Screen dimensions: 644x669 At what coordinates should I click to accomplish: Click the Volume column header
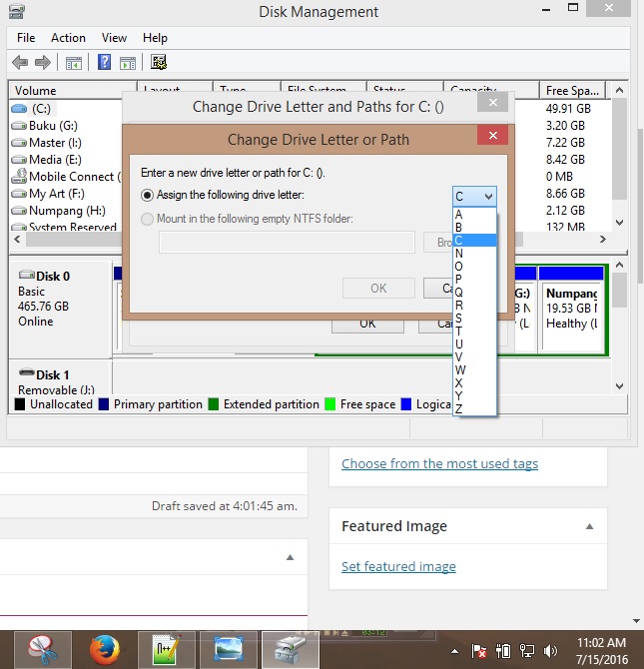(73, 91)
